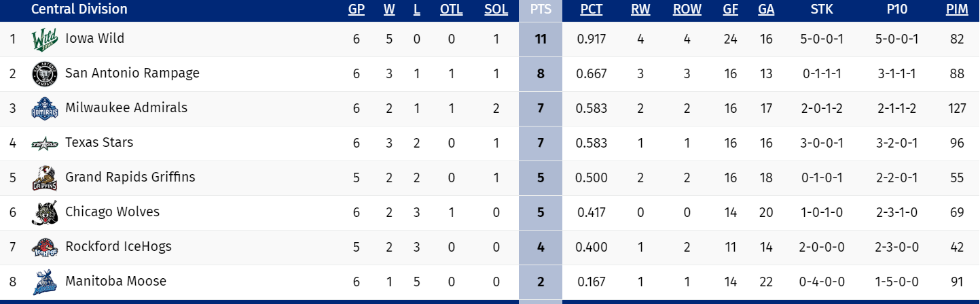Open the Iowa Wild team link

point(94,39)
